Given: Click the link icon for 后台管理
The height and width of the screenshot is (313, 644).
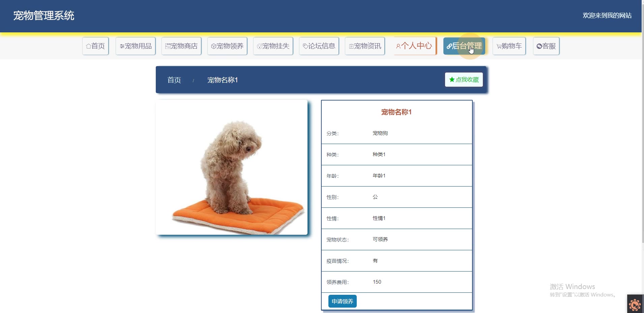Looking at the screenshot, I should (x=449, y=46).
